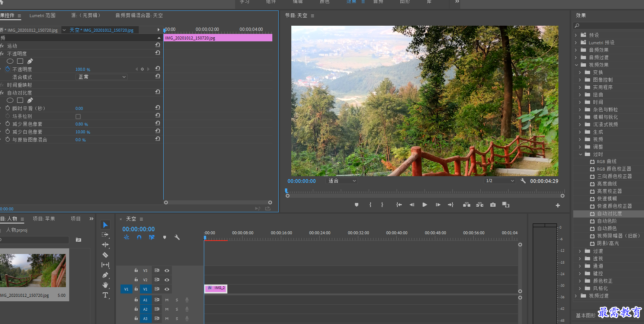Screen dimensions: 644x324
Task: Toggle V3 track output eye
Action: tap(167, 271)
